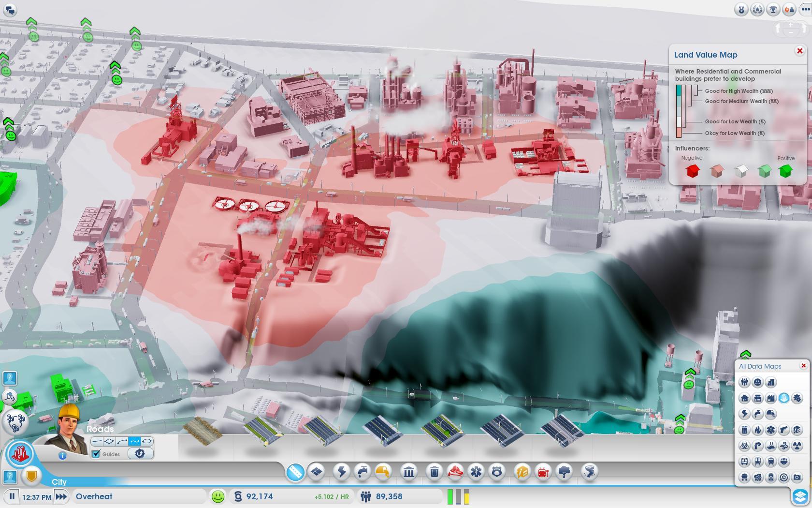Toggle the data layers button
The height and width of the screenshot is (508, 812).
tap(800, 496)
